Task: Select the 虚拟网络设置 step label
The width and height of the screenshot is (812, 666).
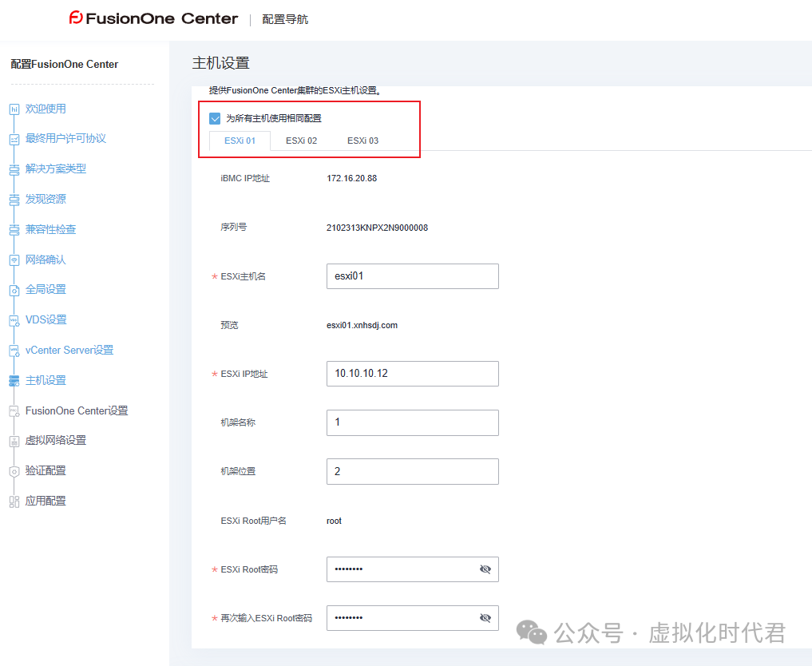Action: (x=55, y=440)
